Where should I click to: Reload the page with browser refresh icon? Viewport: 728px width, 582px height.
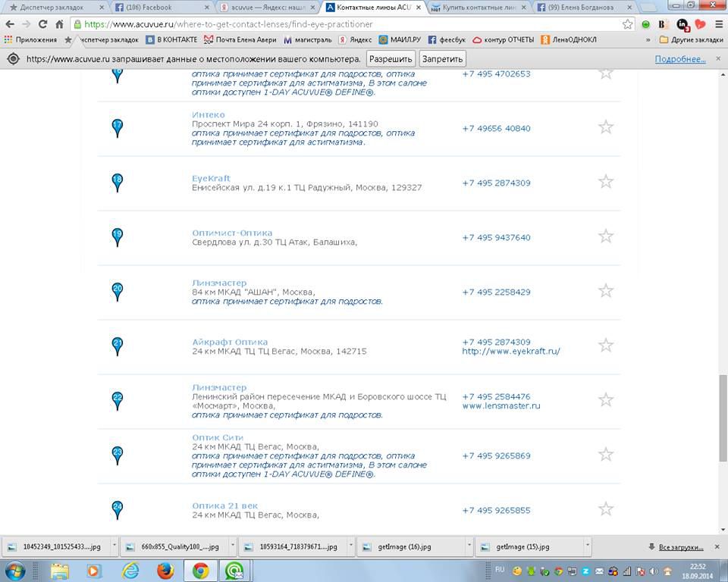42,24
